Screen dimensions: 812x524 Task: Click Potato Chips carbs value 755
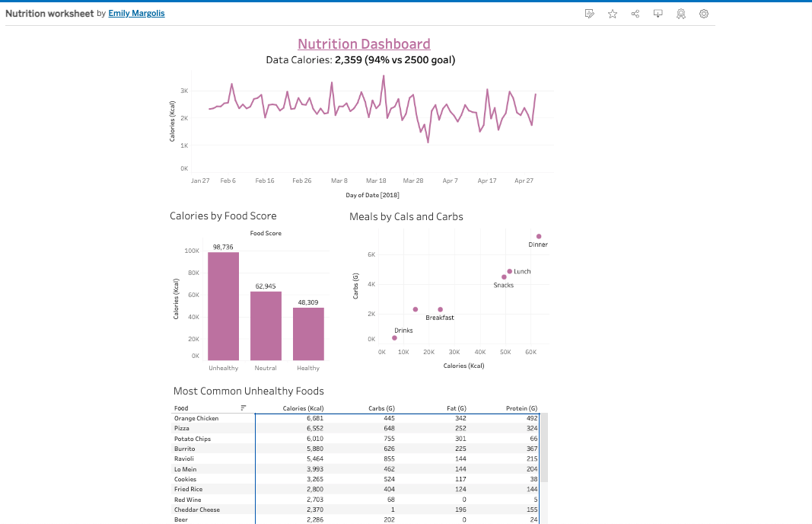(x=389, y=439)
